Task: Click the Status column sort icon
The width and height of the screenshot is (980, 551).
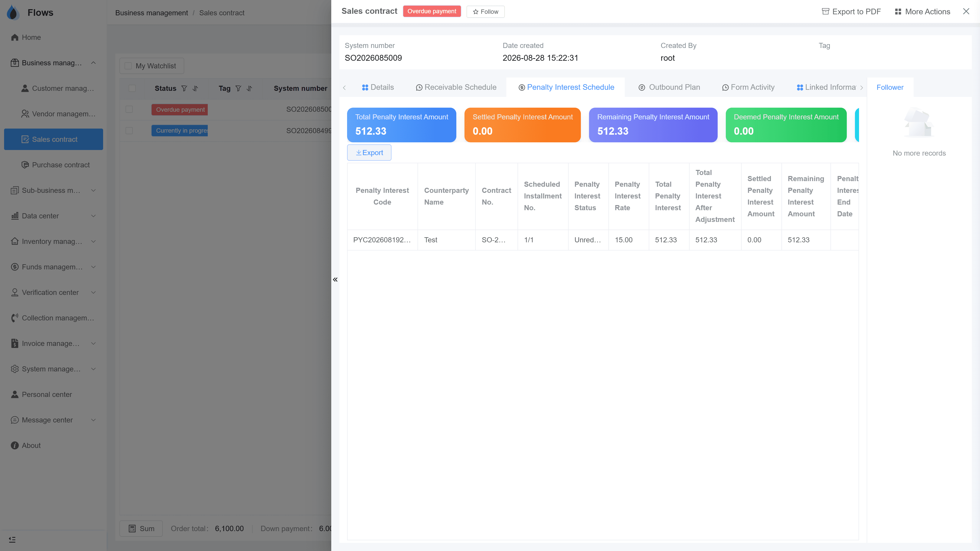Action: (195, 88)
